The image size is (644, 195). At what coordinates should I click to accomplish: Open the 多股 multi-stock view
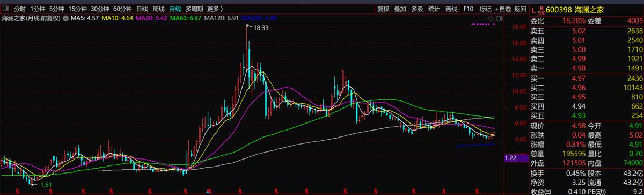417,9
